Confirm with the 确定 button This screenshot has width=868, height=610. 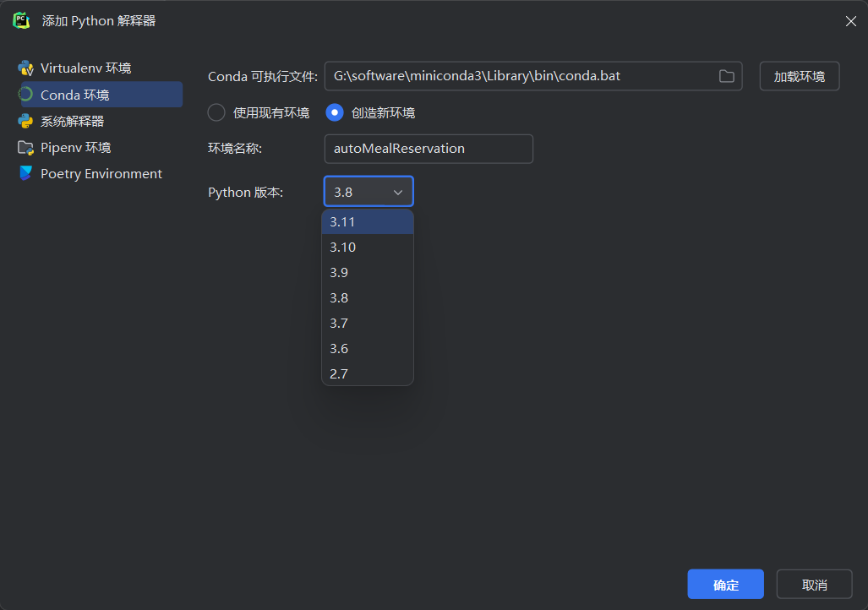pyautogui.click(x=726, y=585)
